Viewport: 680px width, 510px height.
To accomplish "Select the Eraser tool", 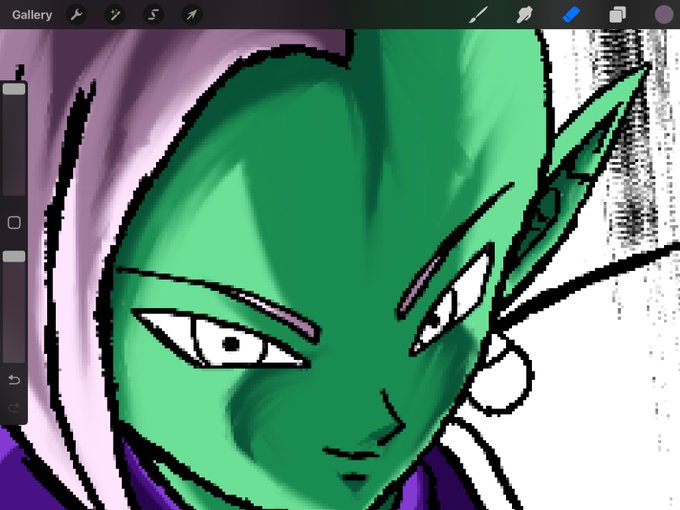I will [571, 15].
